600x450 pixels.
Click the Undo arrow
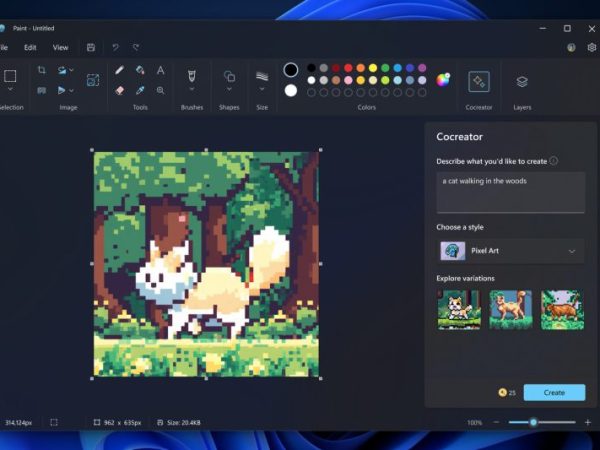115,47
